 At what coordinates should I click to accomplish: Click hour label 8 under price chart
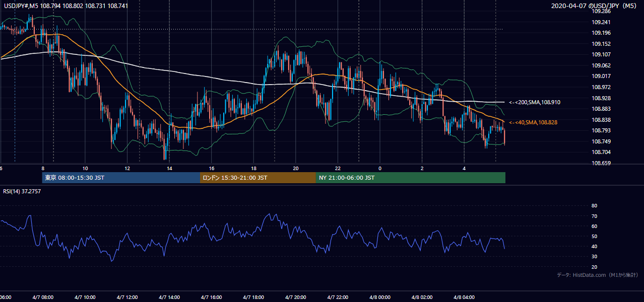click(x=43, y=168)
